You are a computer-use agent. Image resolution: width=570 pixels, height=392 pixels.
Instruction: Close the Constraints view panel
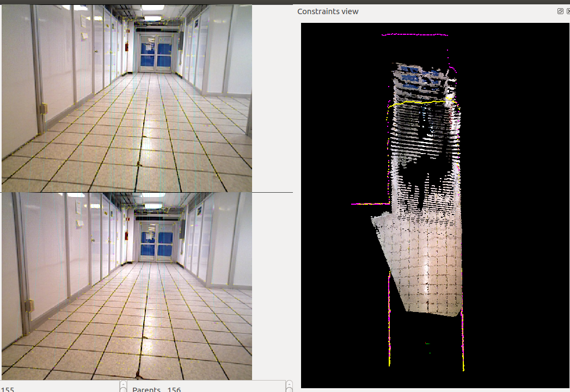point(568,11)
